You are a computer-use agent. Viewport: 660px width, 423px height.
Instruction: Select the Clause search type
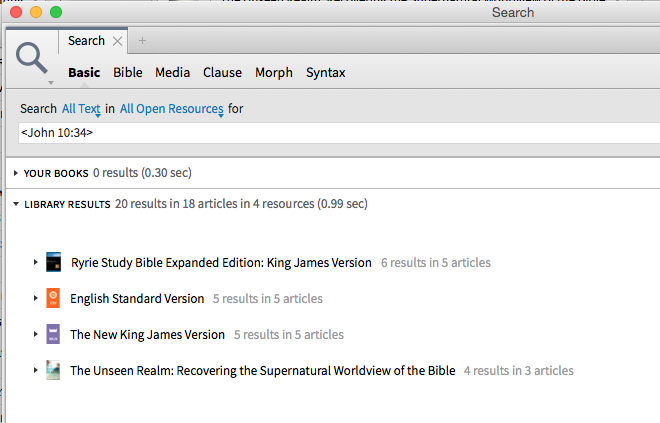click(x=222, y=72)
